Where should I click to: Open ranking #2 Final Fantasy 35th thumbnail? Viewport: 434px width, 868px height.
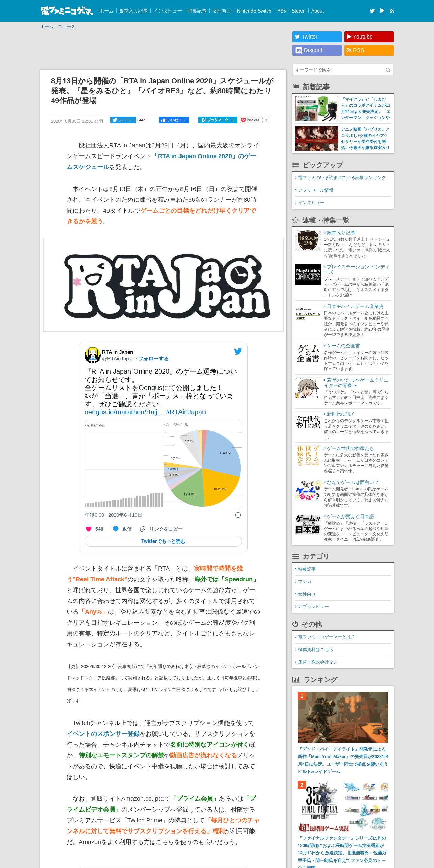tap(343, 806)
